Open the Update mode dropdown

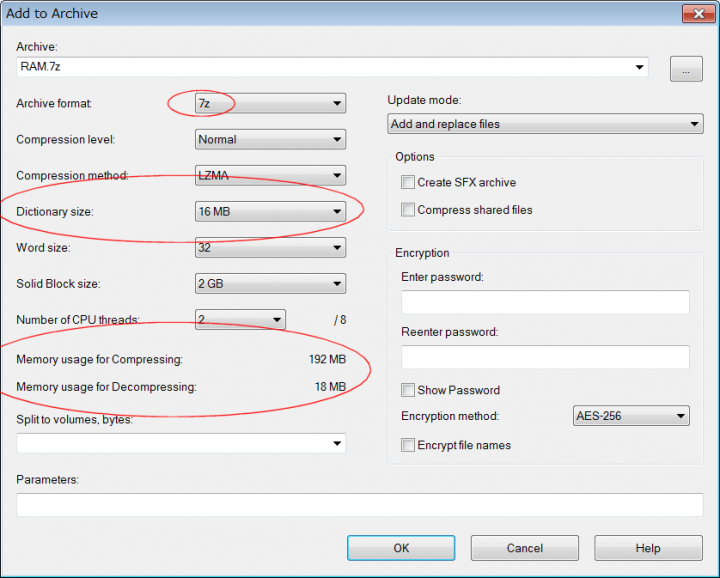[545, 124]
